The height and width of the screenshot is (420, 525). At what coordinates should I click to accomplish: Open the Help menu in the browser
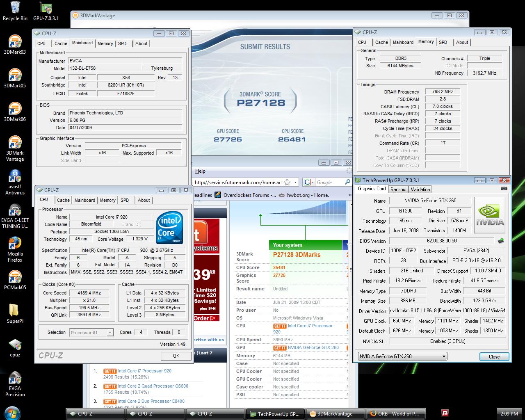click(x=200, y=171)
